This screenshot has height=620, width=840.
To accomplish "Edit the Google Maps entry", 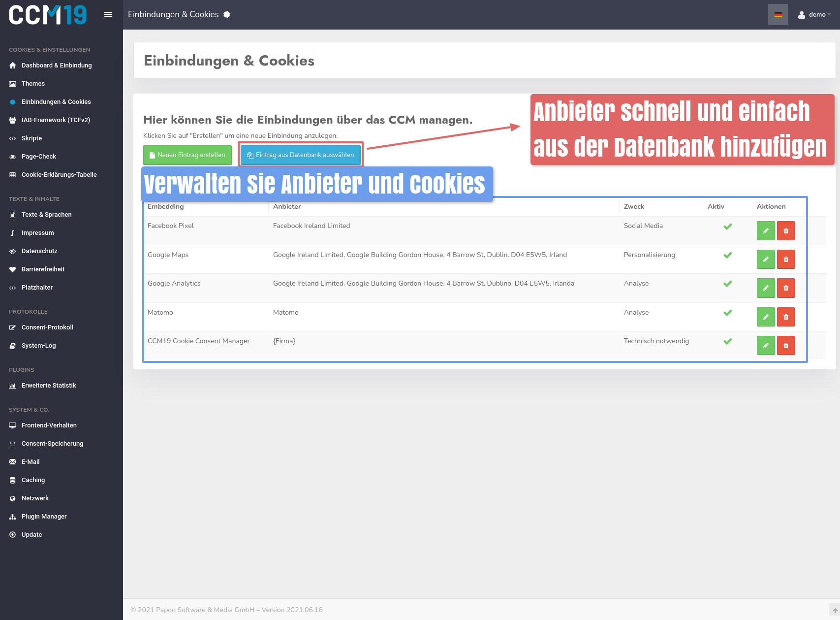I will [766, 260].
